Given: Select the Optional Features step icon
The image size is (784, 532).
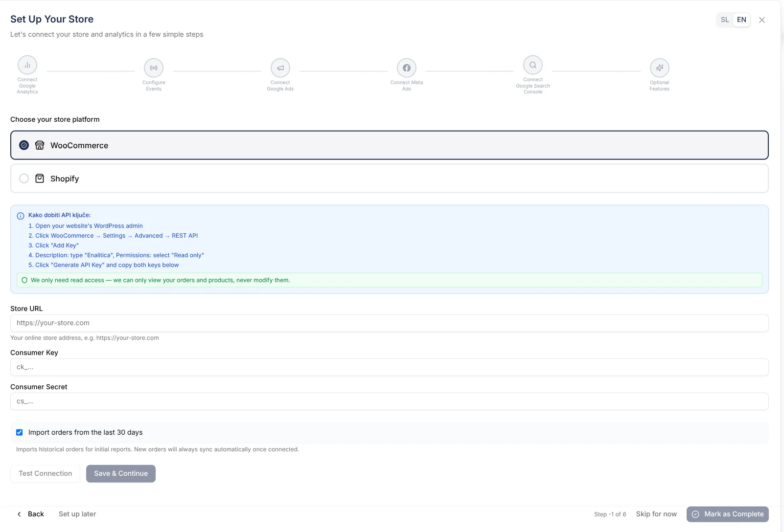Looking at the screenshot, I should (x=659, y=68).
